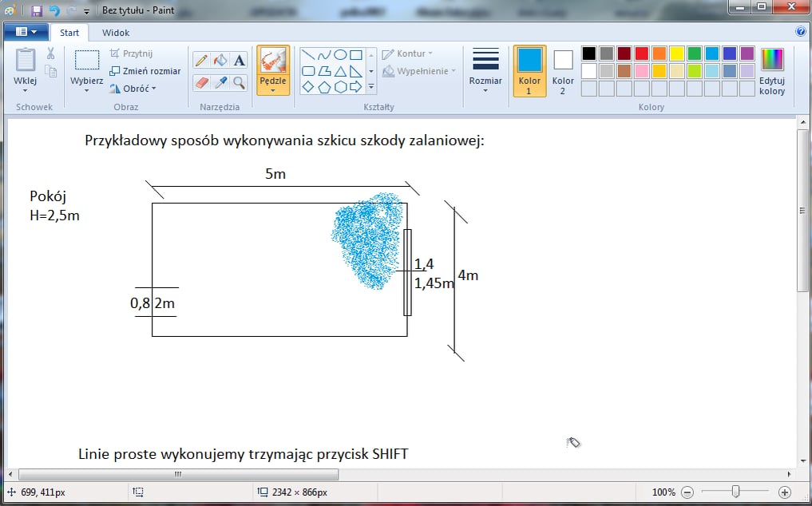Pick the purple color swatch

tap(747, 53)
